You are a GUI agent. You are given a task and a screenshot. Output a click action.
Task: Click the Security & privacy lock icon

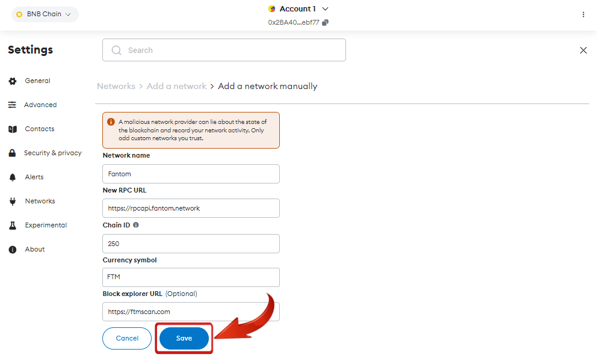[12, 153]
